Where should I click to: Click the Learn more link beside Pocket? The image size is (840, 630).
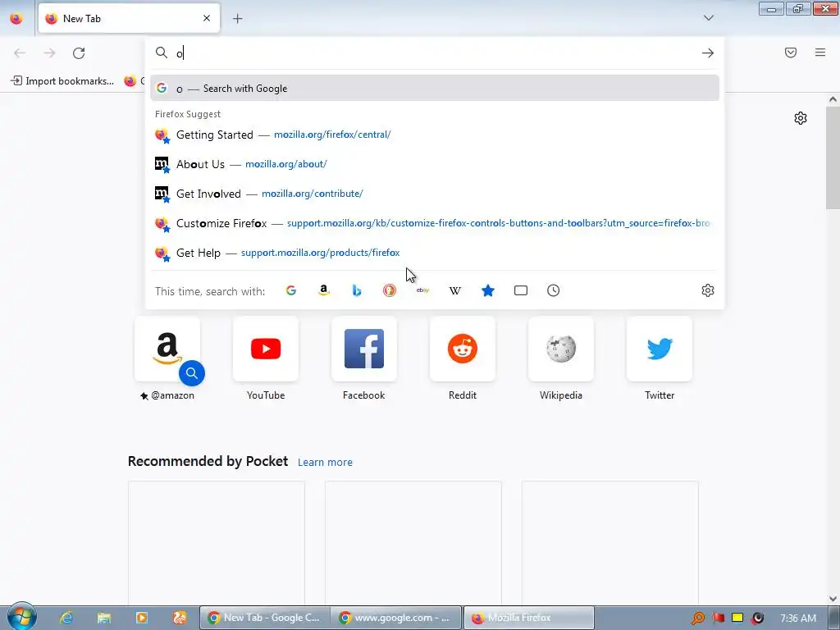pos(325,463)
